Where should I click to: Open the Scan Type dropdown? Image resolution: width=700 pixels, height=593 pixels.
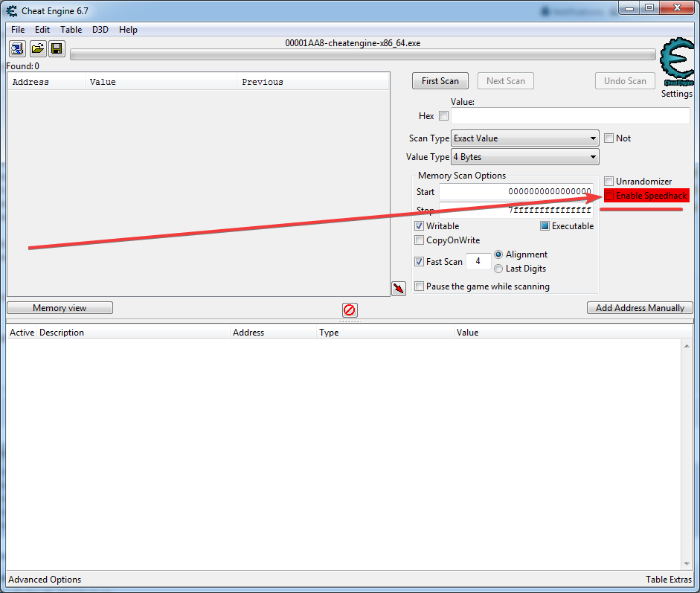pos(525,138)
